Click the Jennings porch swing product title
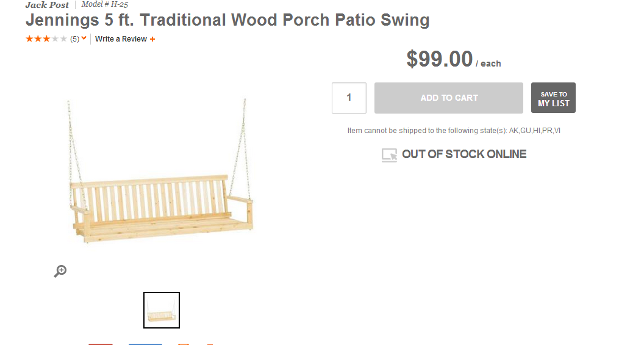Viewport: 644px width, 345px height. click(x=227, y=20)
